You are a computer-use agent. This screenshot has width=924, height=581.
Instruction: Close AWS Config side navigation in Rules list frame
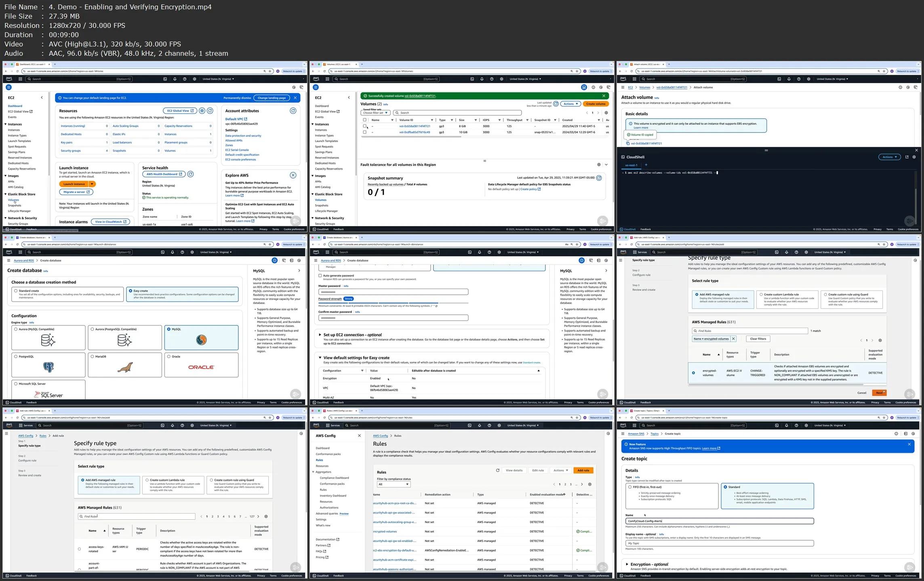pos(359,436)
